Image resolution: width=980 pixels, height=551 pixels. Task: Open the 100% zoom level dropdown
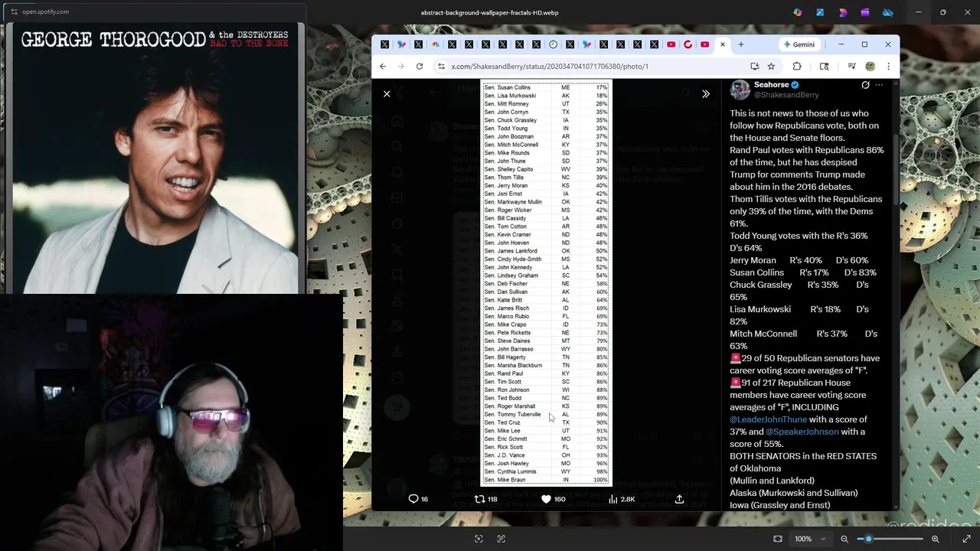pyautogui.click(x=810, y=539)
